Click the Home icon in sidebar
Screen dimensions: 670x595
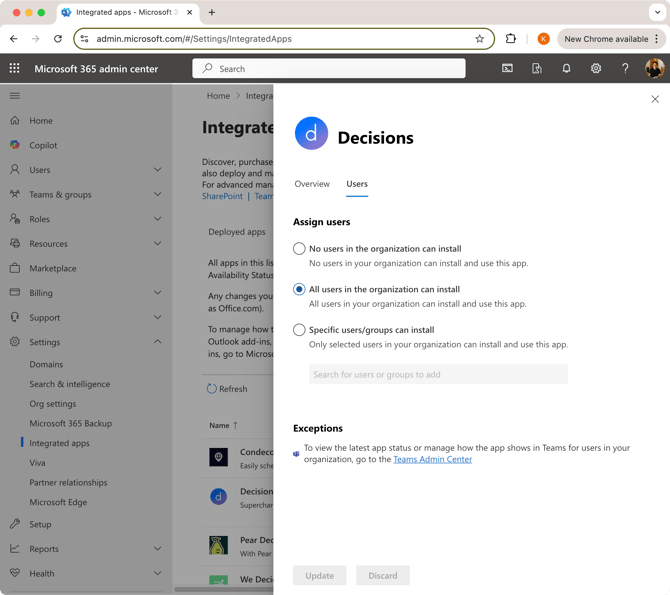click(15, 121)
